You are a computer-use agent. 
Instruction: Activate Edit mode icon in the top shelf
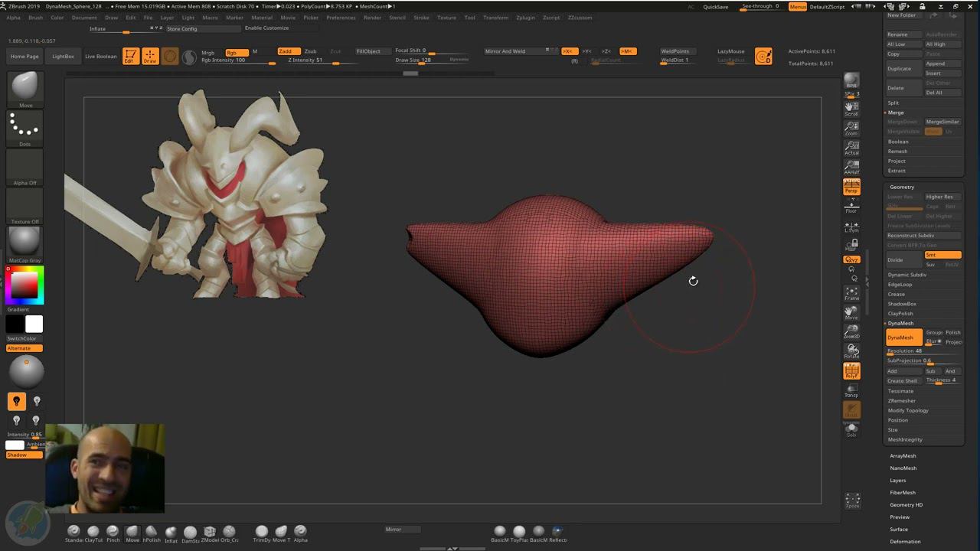point(131,56)
